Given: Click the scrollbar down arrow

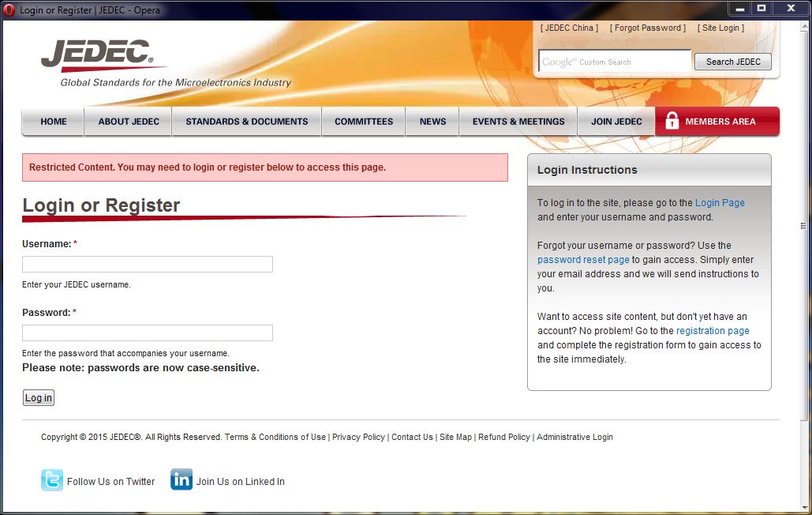Looking at the screenshot, I should click(803, 508).
